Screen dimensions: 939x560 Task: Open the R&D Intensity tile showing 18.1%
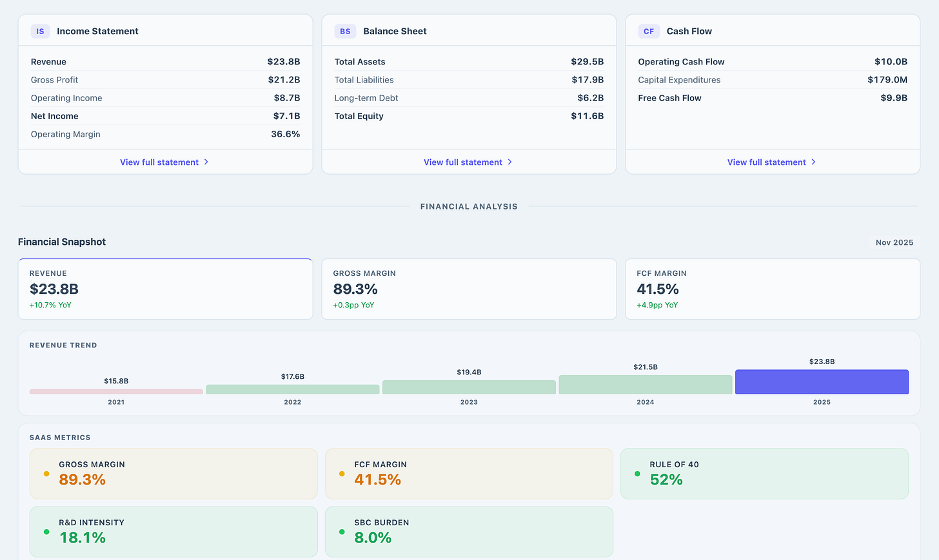coord(173,532)
